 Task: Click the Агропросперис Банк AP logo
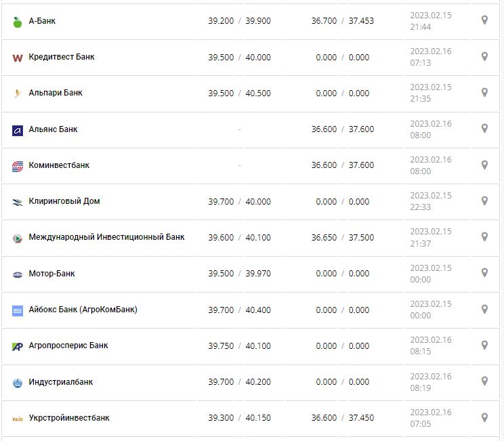point(18,346)
